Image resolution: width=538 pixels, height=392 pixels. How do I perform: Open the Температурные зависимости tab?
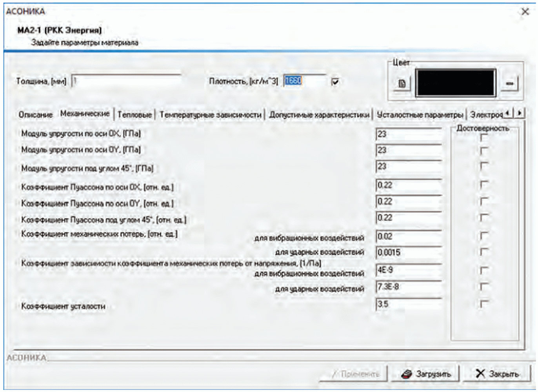210,115
